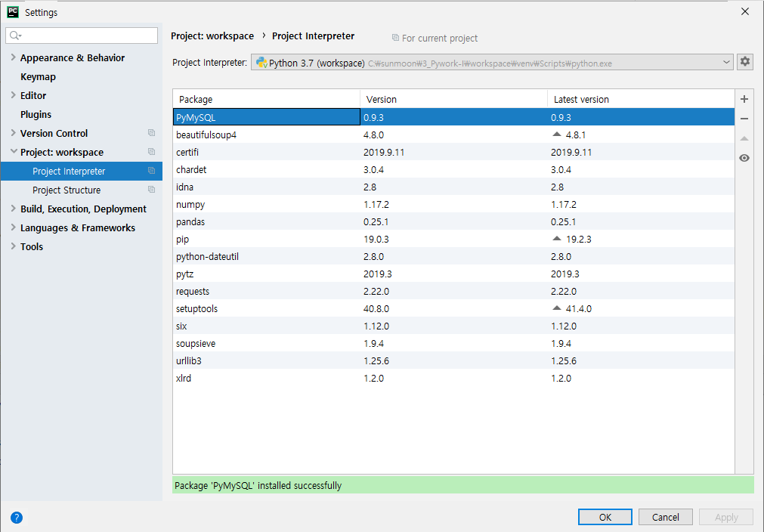Click copy icon next to Project Structure
Screen dimensions: 764x532
(x=152, y=190)
